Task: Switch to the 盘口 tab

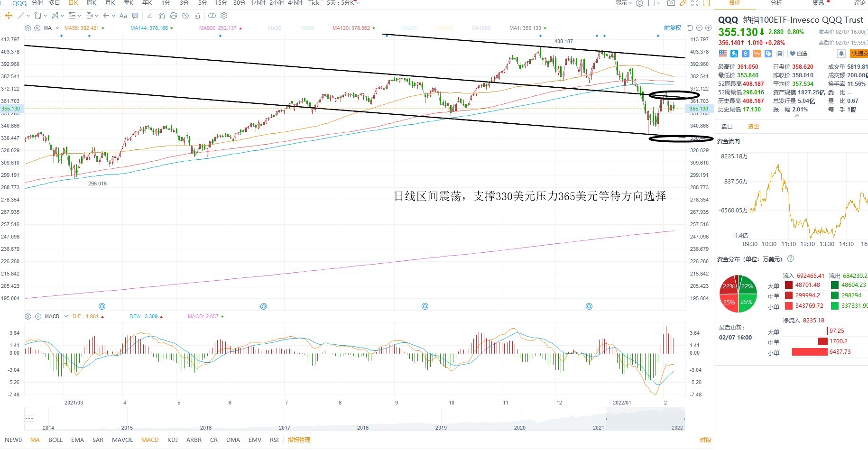Action: coord(727,126)
